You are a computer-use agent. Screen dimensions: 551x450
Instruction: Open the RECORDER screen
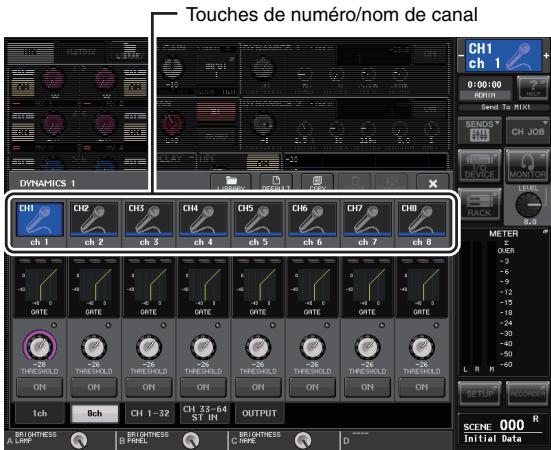point(527,394)
